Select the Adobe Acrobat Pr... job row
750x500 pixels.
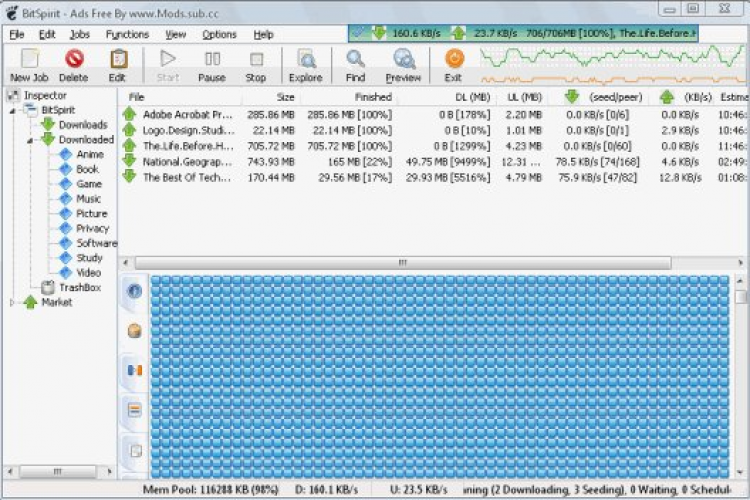tap(433, 115)
